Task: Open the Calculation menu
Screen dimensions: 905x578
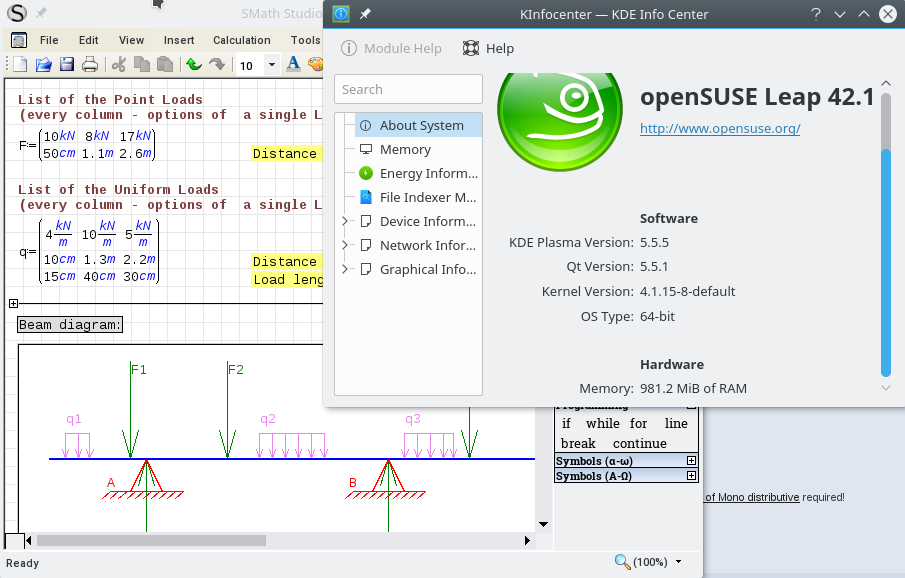Action: coord(241,40)
